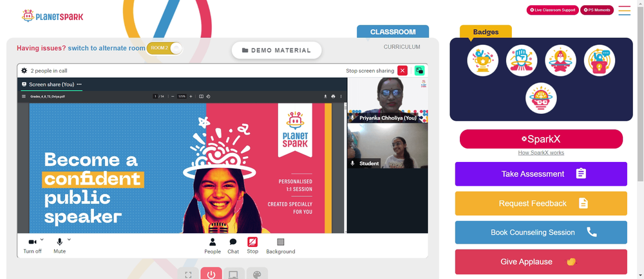Mute the microphone
This screenshot has width=644, height=279.
coord(59,246)
